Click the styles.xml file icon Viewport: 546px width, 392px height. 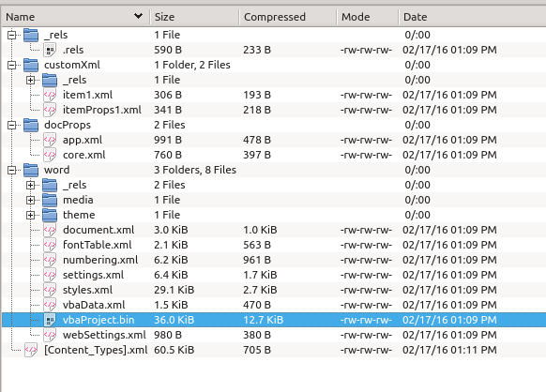point(50,290)
